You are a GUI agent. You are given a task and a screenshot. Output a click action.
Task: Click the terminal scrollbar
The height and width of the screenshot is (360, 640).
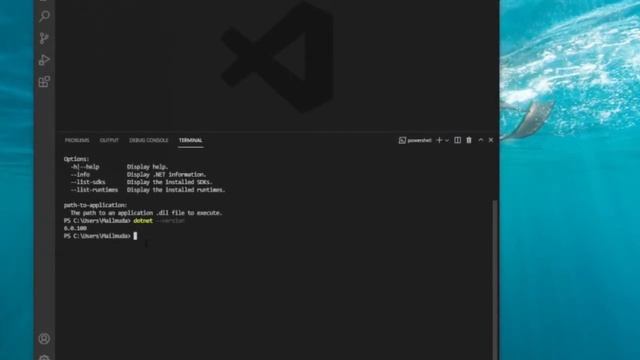click(x=495, y=280)
